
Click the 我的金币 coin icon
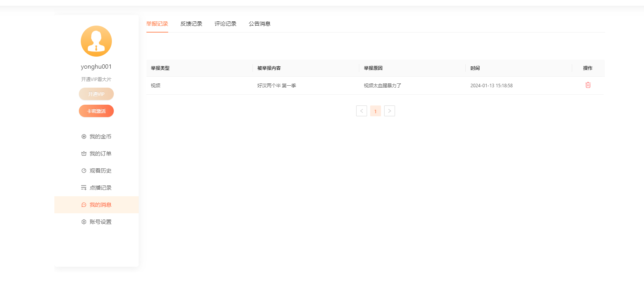tap(84, 136)
